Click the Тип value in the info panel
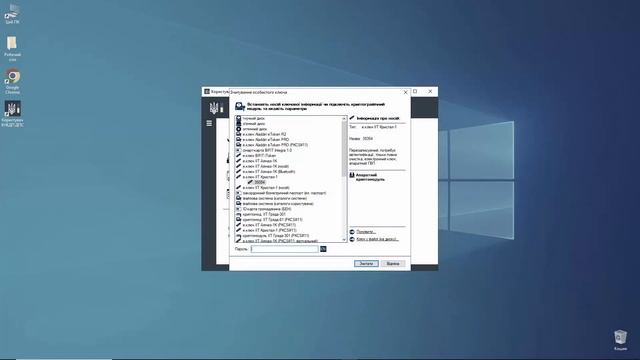Viewport: 640px width, 360px height. pos(379,127)
